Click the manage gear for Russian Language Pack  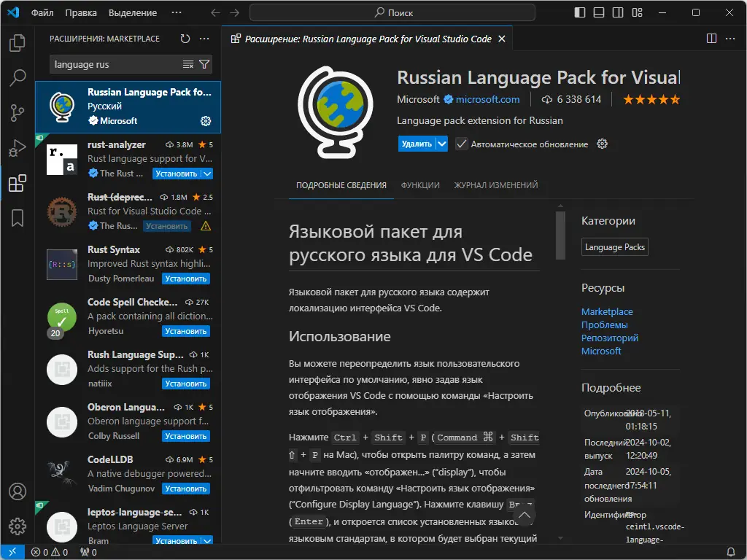206,120
